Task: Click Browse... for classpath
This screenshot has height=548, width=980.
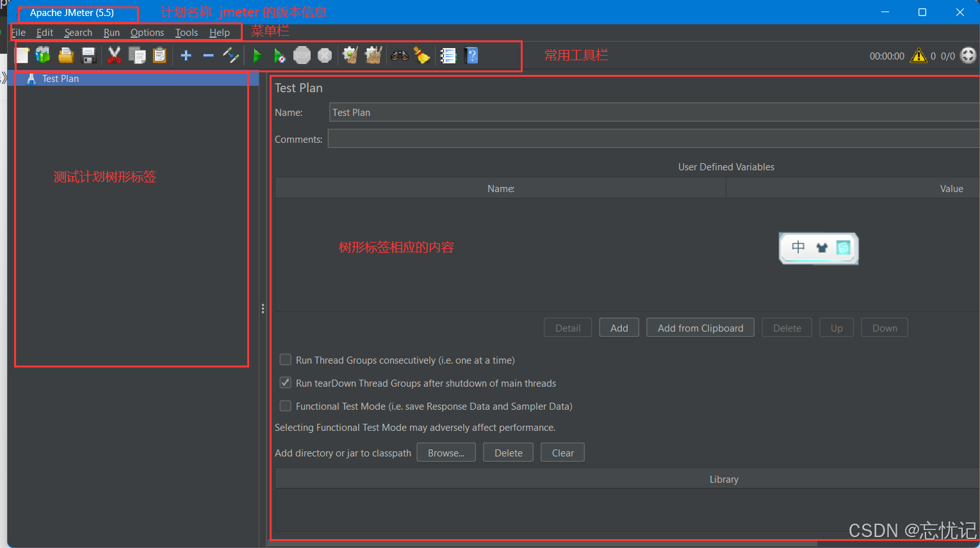Action: [x=446, y=453]
